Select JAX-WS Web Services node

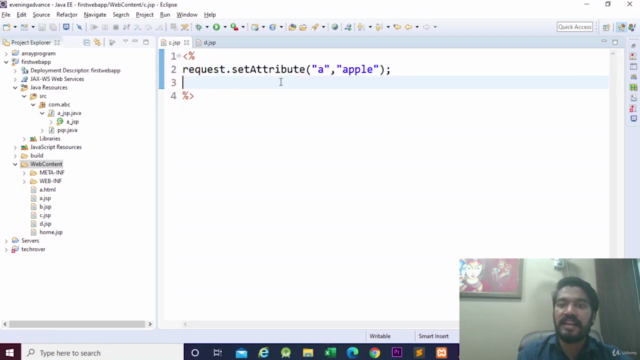click(57, 79)
